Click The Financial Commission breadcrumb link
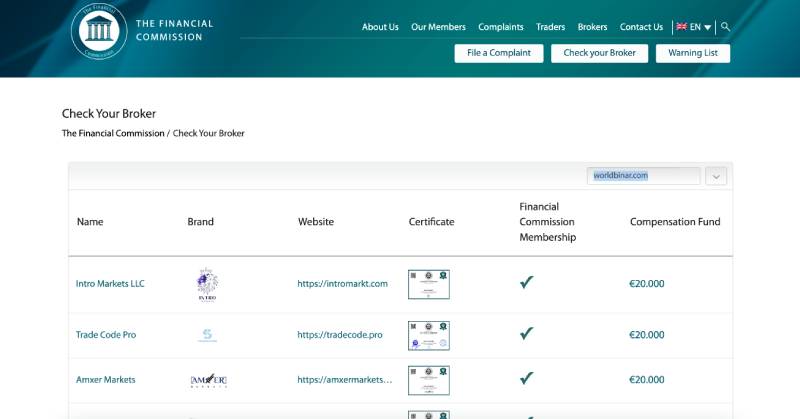800x419 pixels. tap(113, 133)
